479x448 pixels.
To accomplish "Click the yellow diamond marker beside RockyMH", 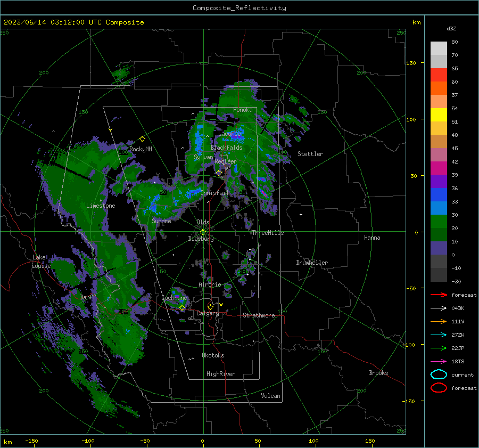I will pos(142,139).
